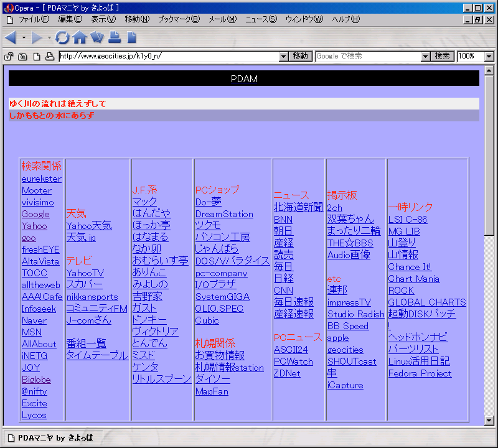Screen dimensions: 498x448
Task: Open the Studio Radish link
Action: coord(356,314)
